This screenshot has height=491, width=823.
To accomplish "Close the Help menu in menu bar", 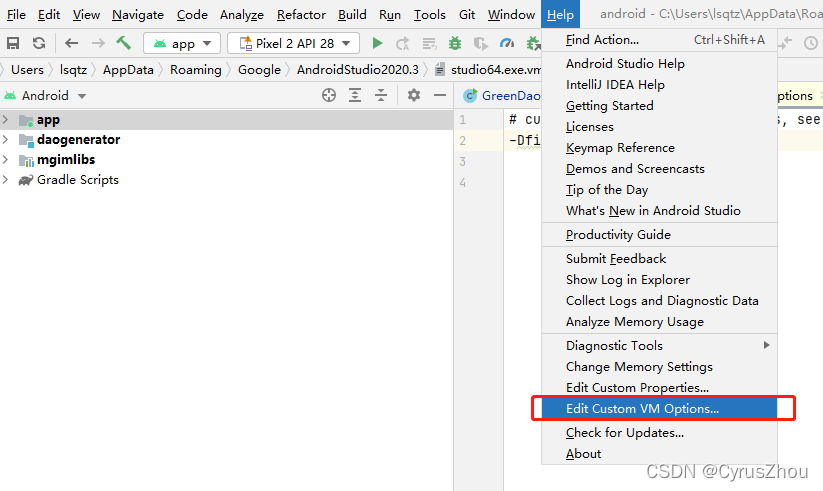I will click(561, 15).
